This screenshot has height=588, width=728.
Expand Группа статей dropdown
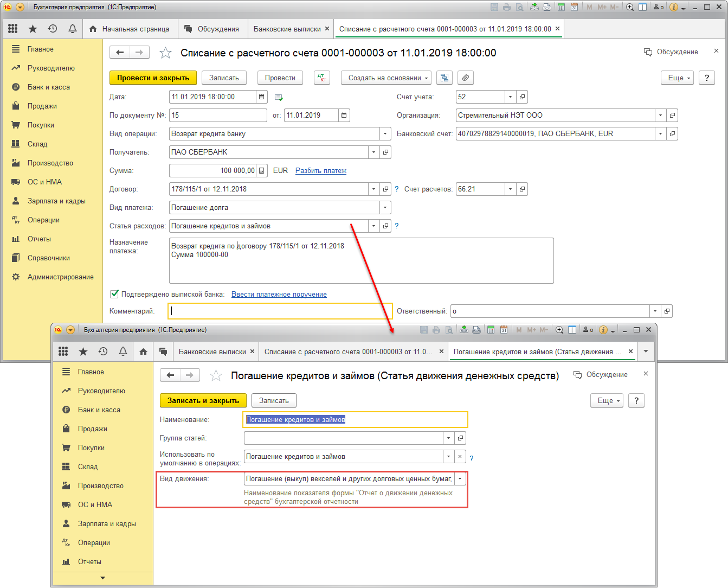point(448,438)
